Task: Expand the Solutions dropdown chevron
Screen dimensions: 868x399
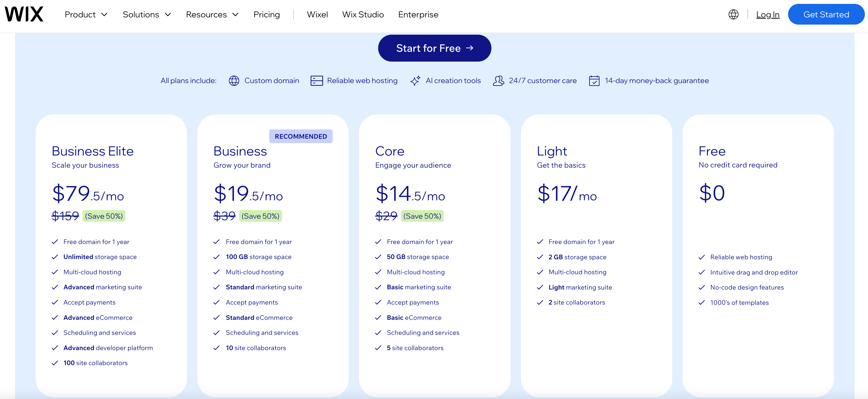Action: point(168,15)
